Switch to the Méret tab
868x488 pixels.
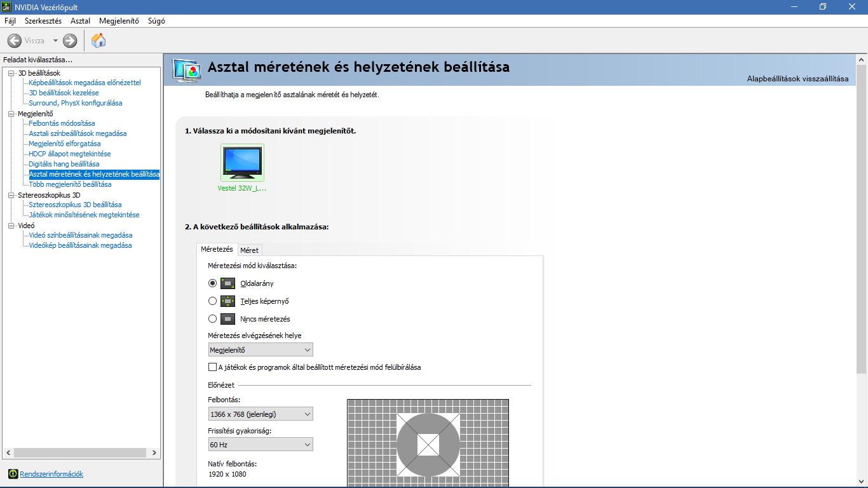(249, 250)
